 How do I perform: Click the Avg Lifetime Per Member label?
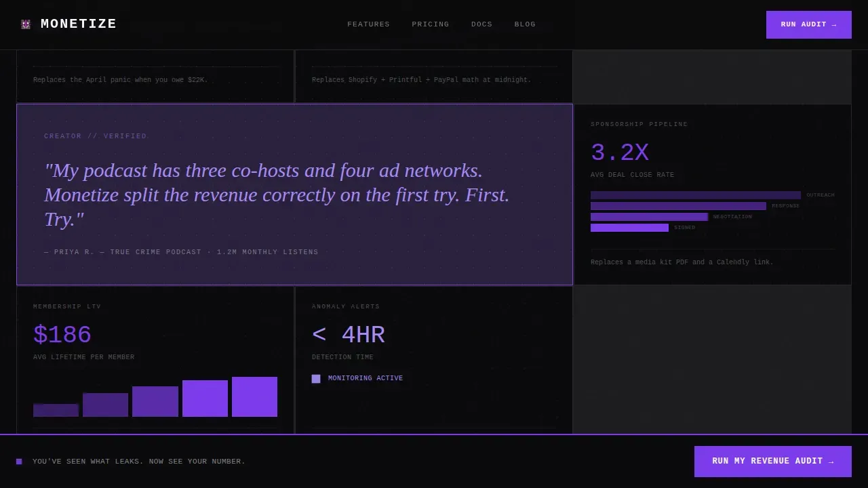tap(84, 357)
